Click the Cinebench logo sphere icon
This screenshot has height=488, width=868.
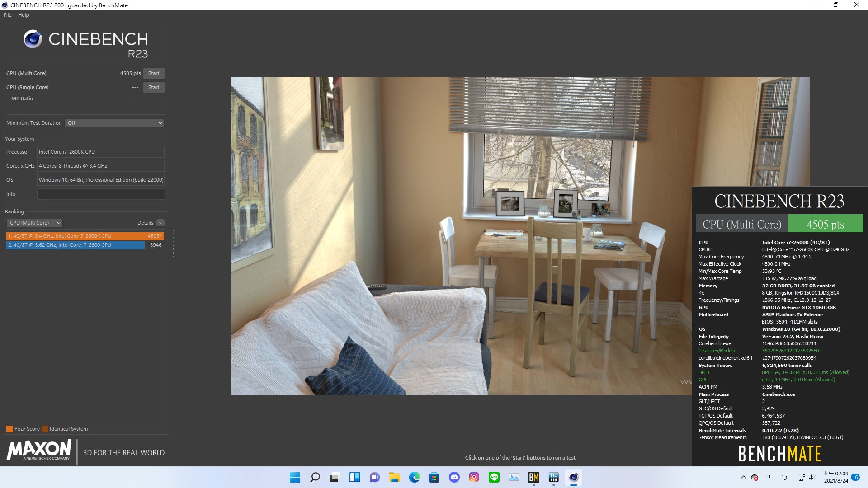[x=33, y=39]
